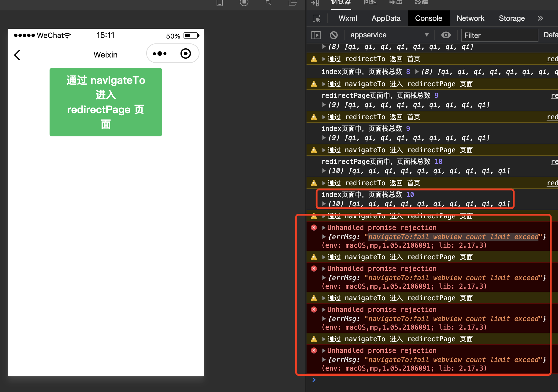Clear the console with the ban icon

tap(334, 35)
